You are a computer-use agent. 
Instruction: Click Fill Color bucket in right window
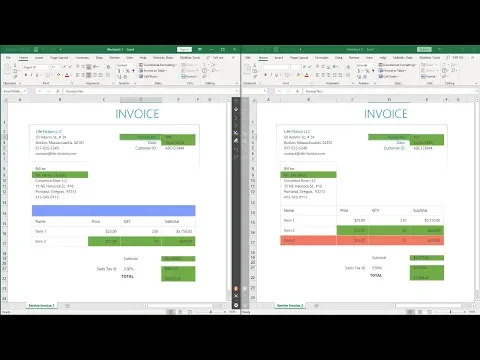[x=298, y=75]
